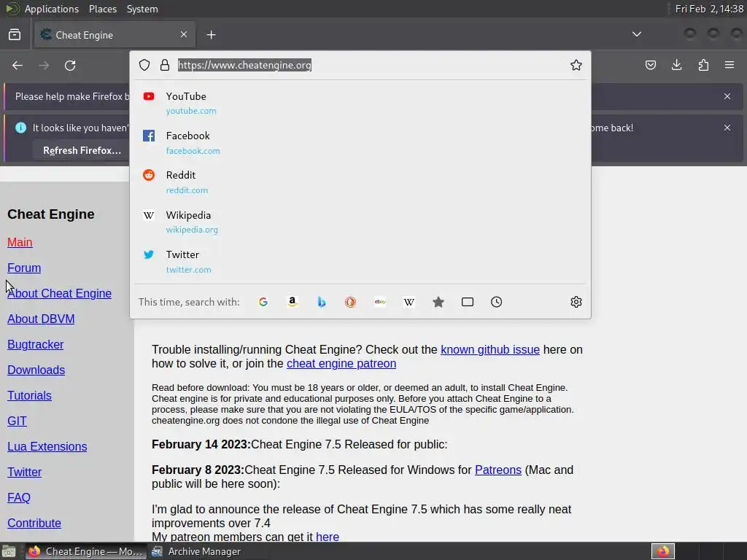Follow the 'here' download link
The width and height of the screenshot is (747, 560).
click(328, 537)
